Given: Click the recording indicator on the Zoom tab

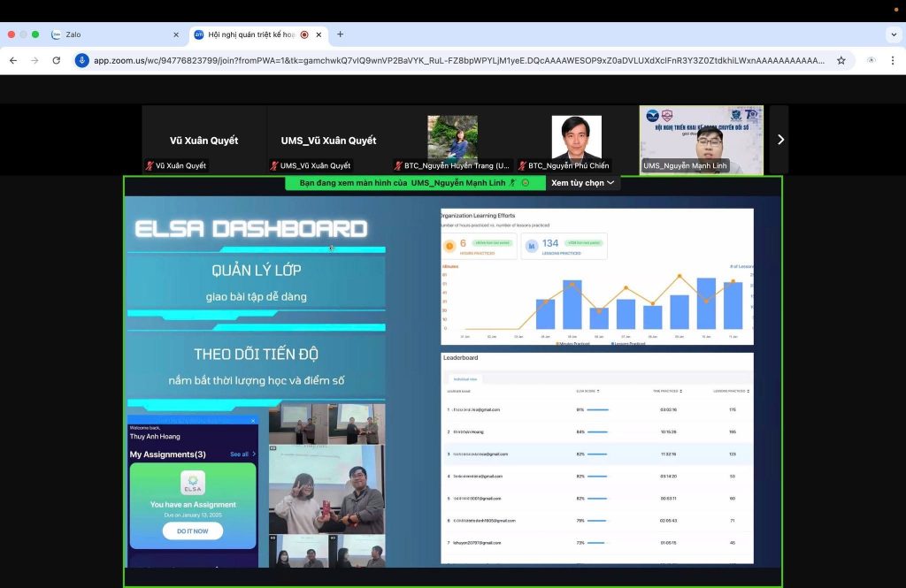Looking at the screenshot, I should coord(304,34).
